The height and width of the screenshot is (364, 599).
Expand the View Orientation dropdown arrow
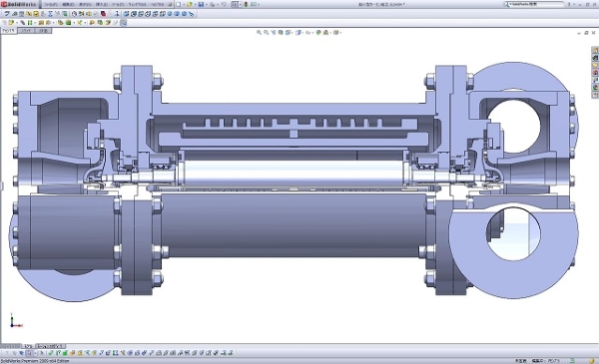pos(293,33)
